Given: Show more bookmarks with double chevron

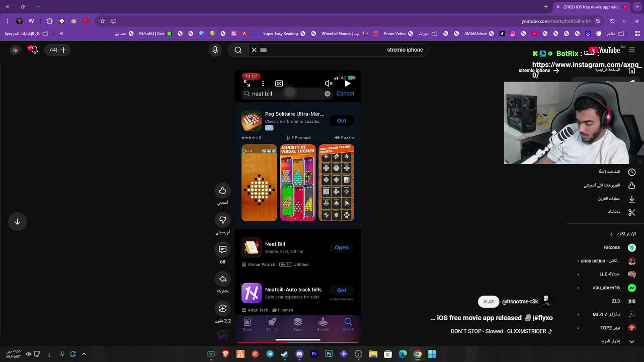Looking at the screenshot, I should [x=61, y=34].
